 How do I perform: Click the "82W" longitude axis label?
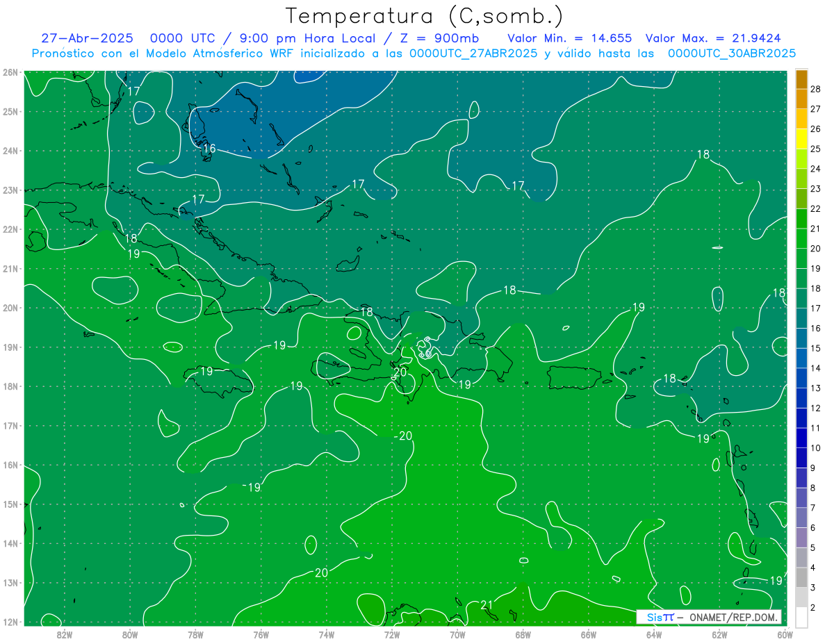(65, 634)
